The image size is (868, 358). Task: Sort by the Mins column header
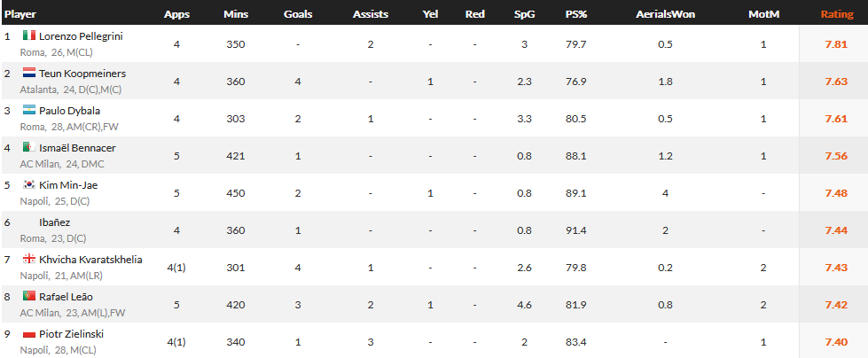pyautogui.click(x=236, y=14)
